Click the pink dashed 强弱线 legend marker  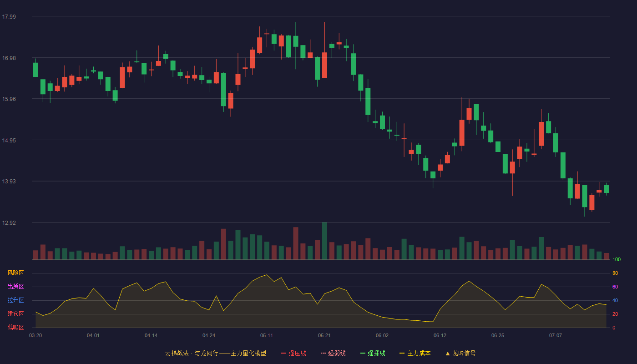pyautogui.click(x=323, y=353)
